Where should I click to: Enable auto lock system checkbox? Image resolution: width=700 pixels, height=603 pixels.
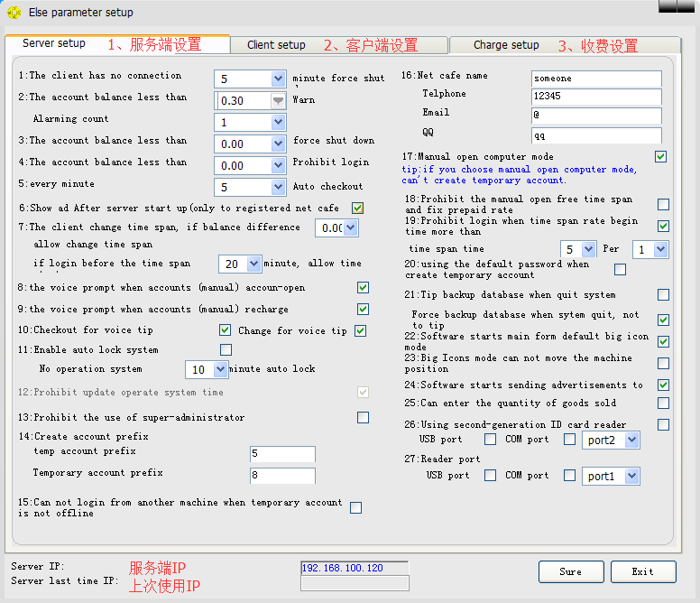point(226,349)
